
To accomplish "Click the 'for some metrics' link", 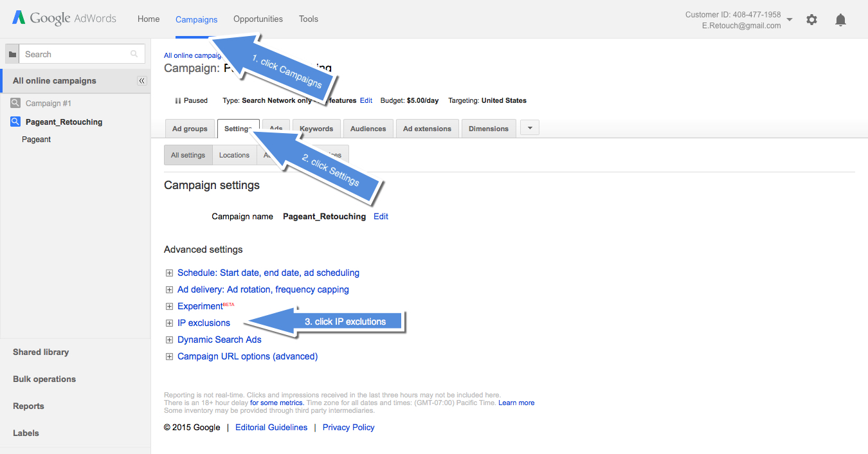I will click(276, 403).
